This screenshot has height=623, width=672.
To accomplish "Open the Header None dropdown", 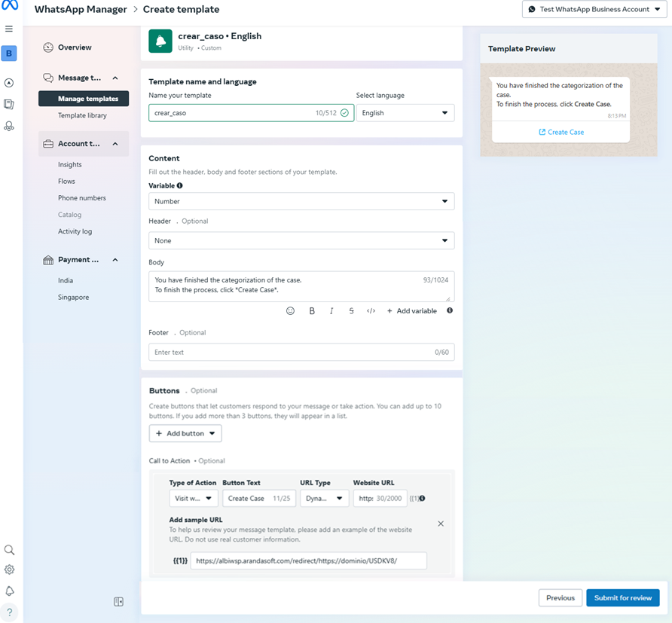I will tap(301, 241).
